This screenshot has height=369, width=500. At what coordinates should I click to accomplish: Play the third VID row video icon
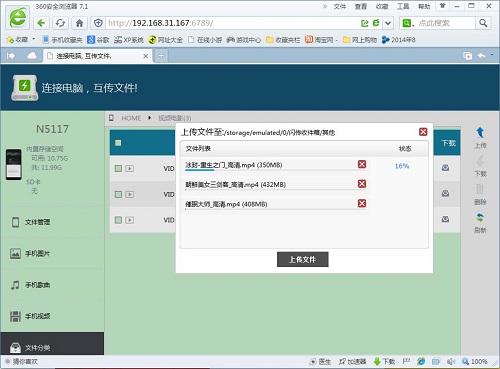(130, 220)
